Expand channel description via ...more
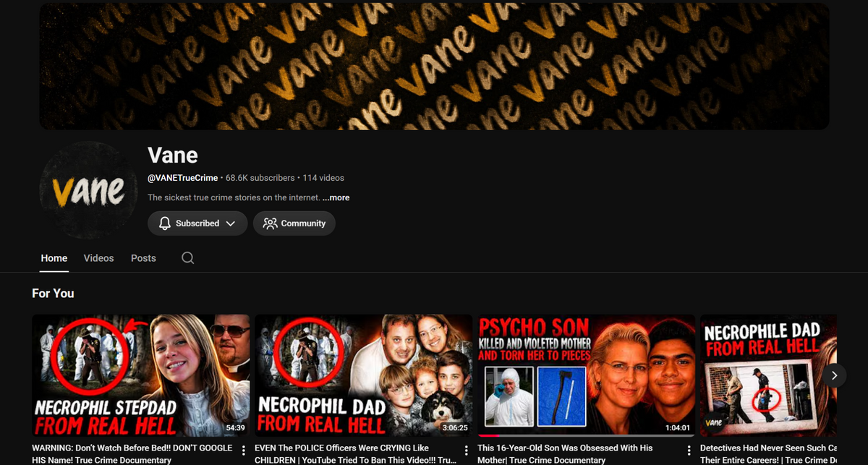868x465 pixels. [336, 197]
